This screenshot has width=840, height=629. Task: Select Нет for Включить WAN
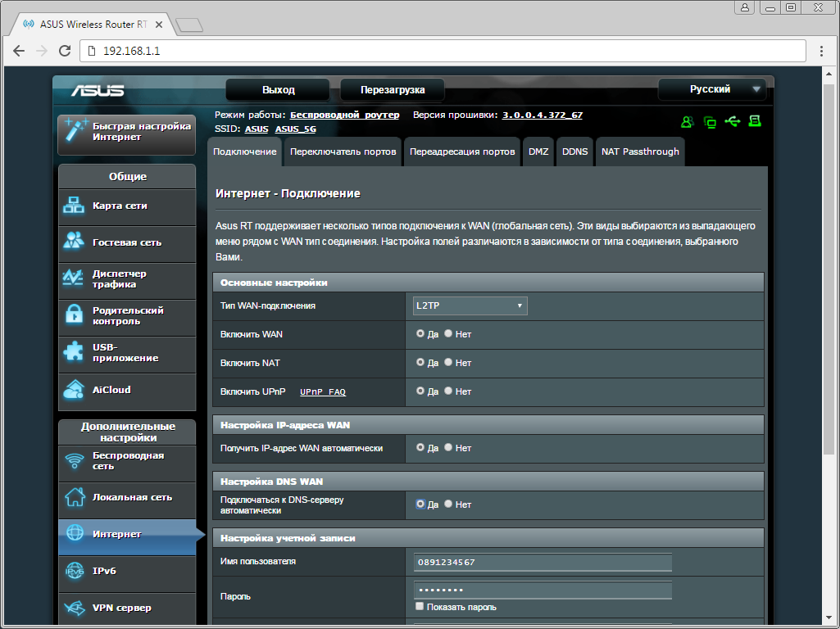(x=448, y=333)
